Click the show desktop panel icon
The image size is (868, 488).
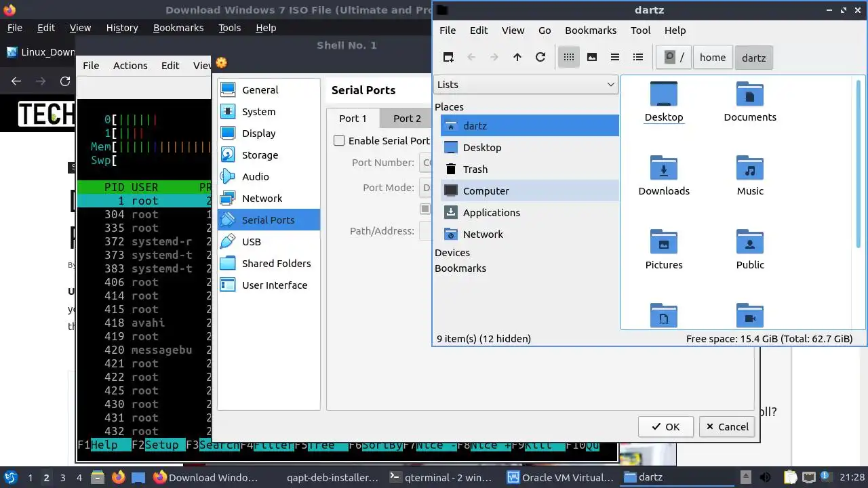138,477
